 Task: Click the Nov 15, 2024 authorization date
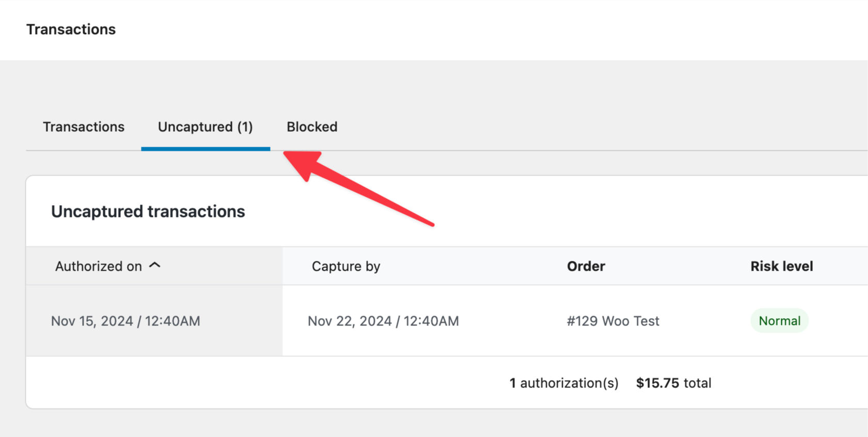point(125,321)
